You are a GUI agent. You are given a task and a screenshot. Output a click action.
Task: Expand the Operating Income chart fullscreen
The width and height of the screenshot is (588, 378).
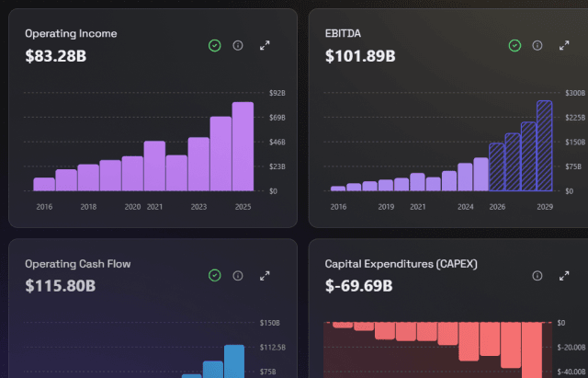tap(265, 45)
